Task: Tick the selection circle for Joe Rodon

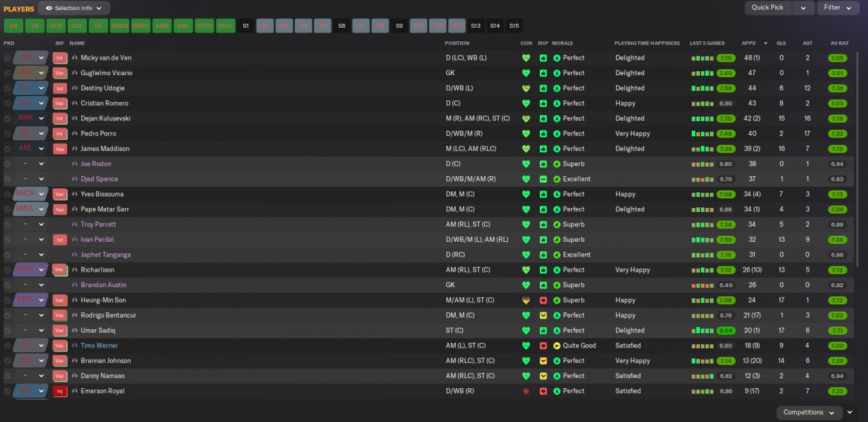Action: [7, 164]
